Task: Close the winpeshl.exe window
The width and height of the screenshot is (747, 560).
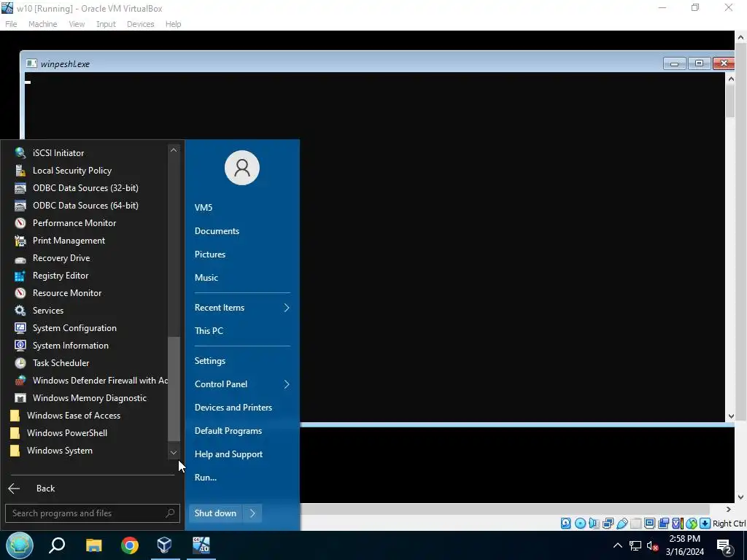Action: 724,63
